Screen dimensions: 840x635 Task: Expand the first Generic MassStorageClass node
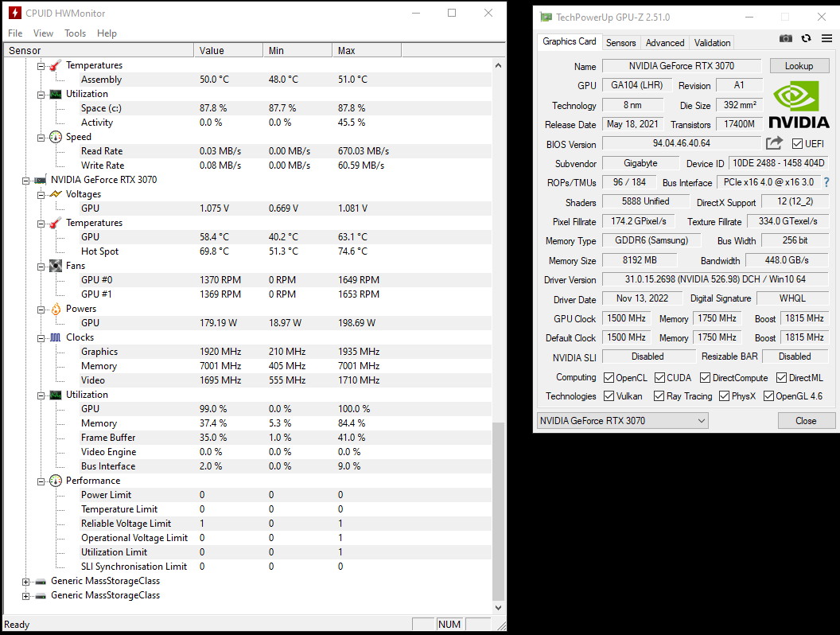[25, 582]
